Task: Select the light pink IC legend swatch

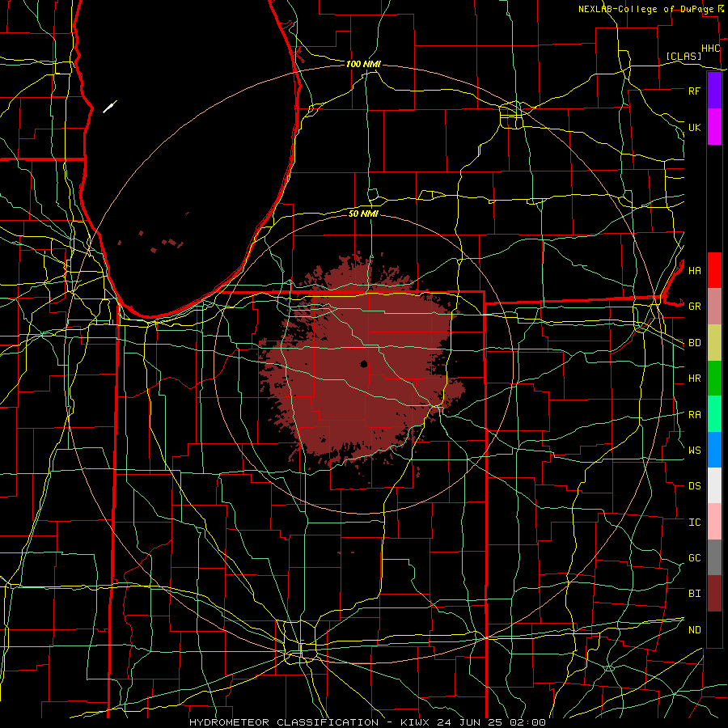Action: [714, 522]
